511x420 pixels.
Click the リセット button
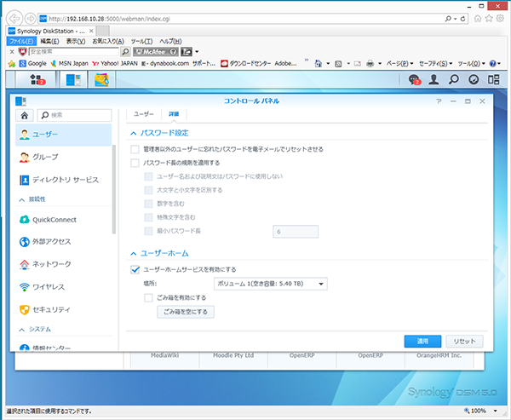pyautogui.click(x=464, y=342)
